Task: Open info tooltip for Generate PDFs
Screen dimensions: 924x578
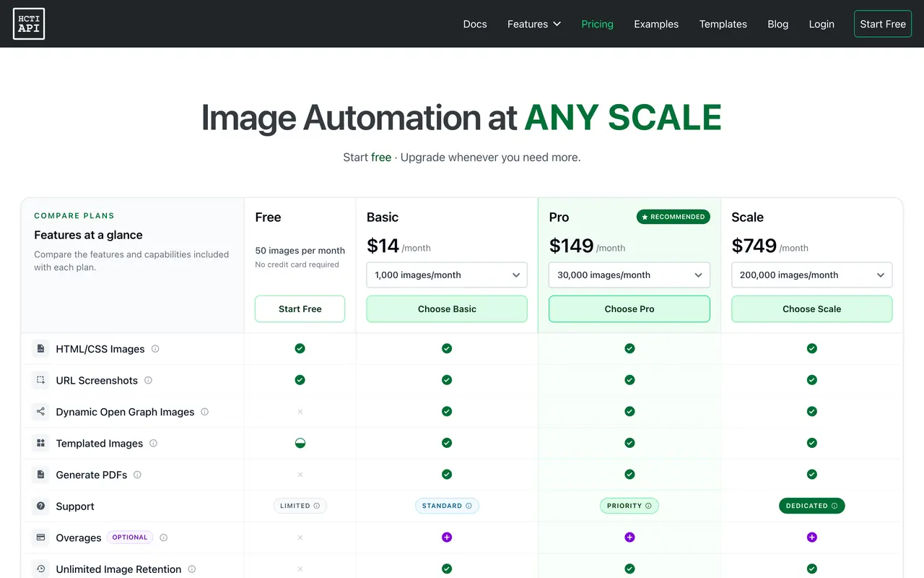Action: click(137, 475)
